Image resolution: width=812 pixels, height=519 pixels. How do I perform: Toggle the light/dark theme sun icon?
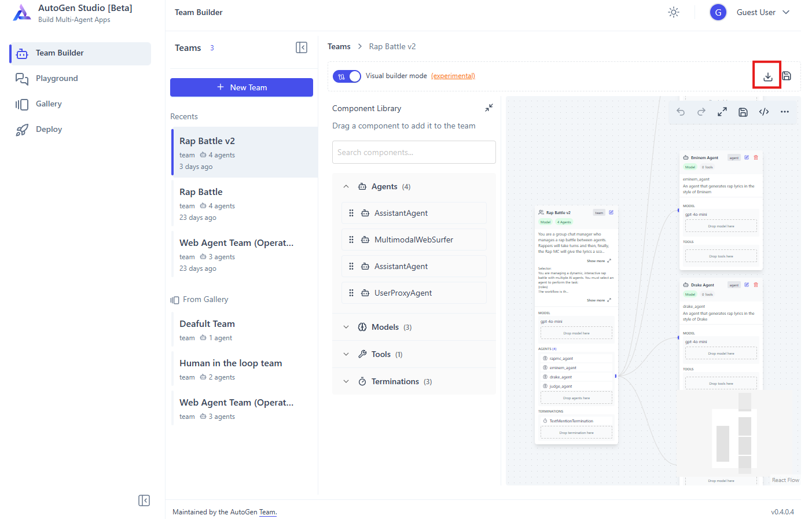click(674, 12)
